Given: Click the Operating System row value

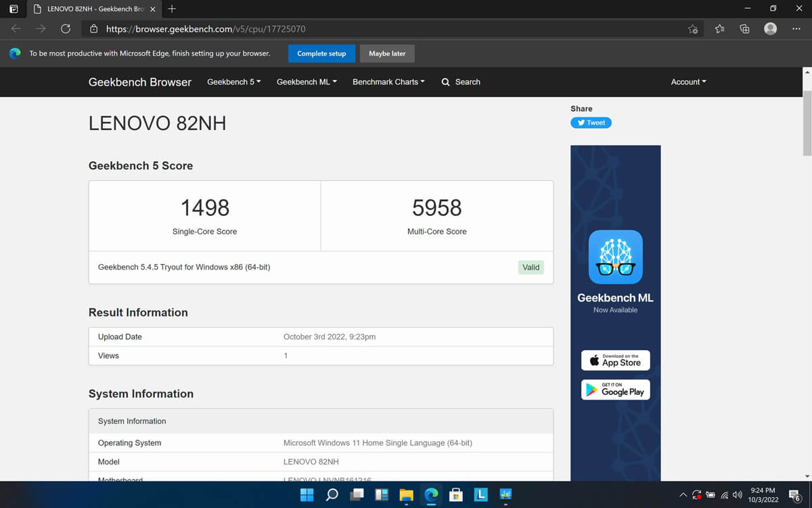Looking at the screenshot, I should point(378,443).
